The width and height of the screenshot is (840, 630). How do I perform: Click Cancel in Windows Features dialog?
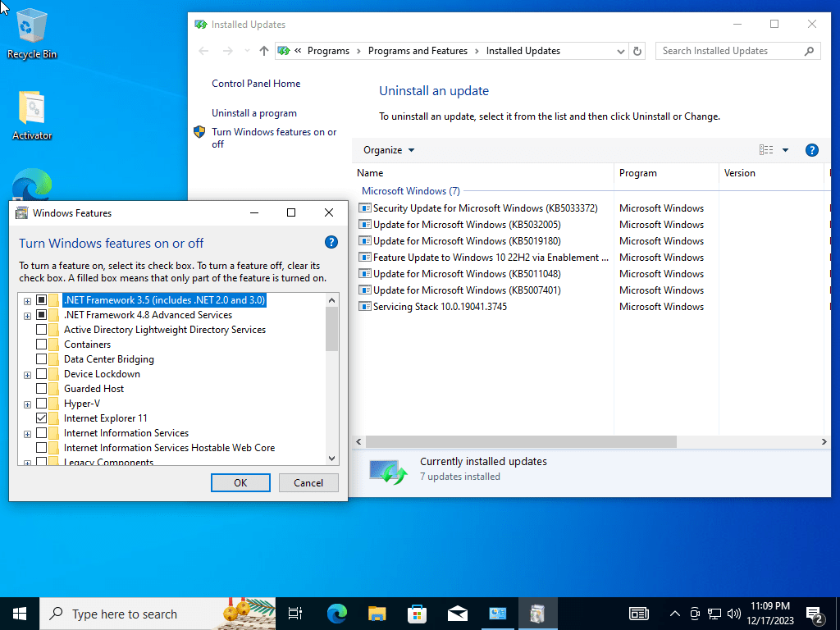coord(308,482)
